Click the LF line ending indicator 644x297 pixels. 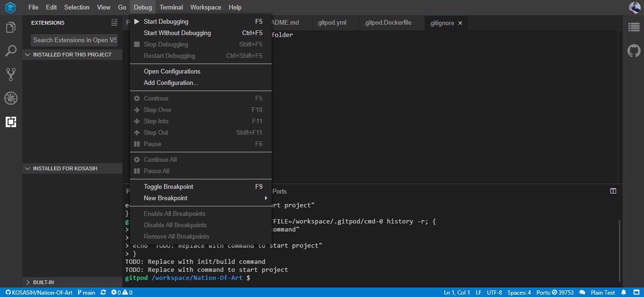pyautogui.click(x=478, y=293)
